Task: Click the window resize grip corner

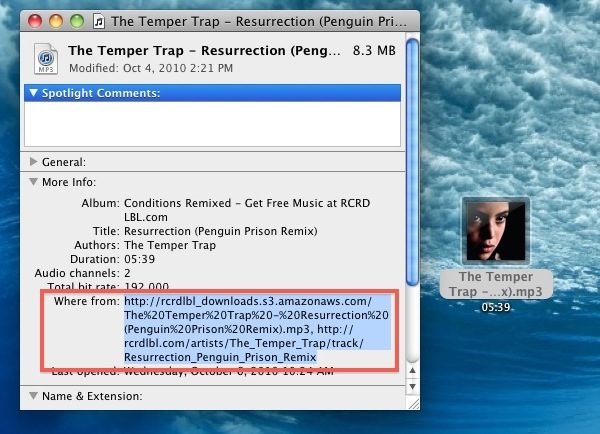Action: 413,403
